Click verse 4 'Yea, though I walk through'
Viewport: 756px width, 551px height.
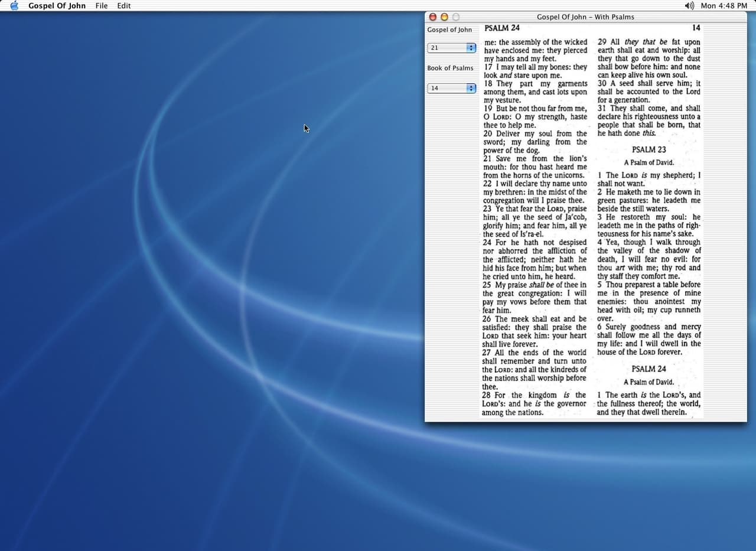[649, 259]
